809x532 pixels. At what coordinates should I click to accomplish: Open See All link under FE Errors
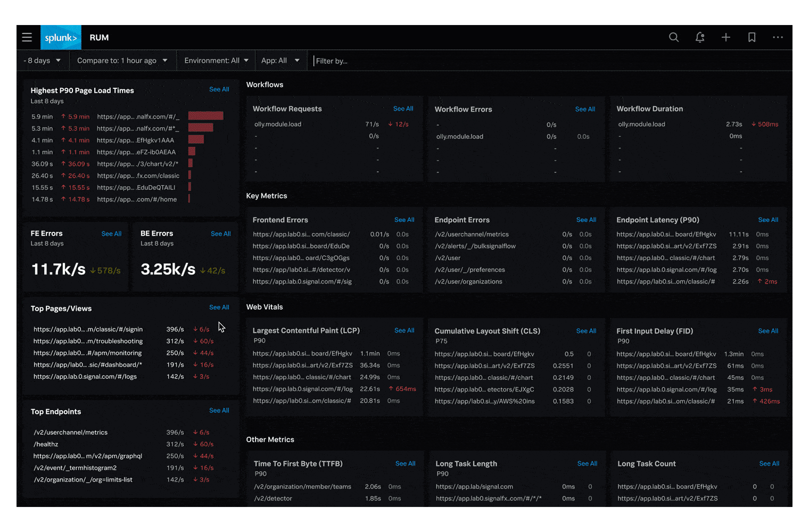click(x=111, y=234)
